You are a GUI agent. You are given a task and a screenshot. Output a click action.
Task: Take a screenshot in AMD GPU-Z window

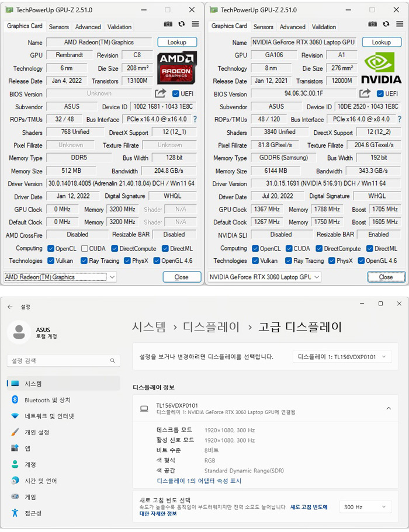pyautogui.click(x=168, y=24)
